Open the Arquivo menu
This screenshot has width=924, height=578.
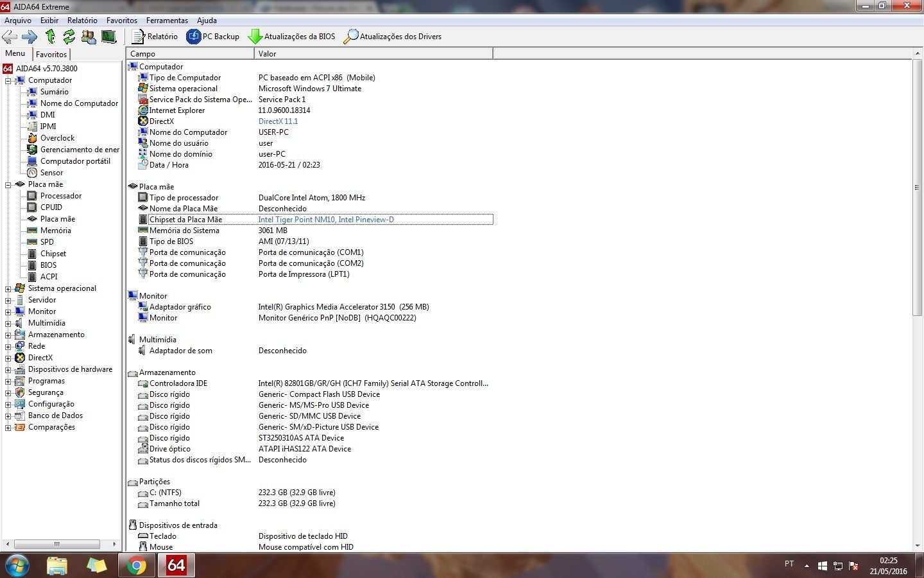18,21
